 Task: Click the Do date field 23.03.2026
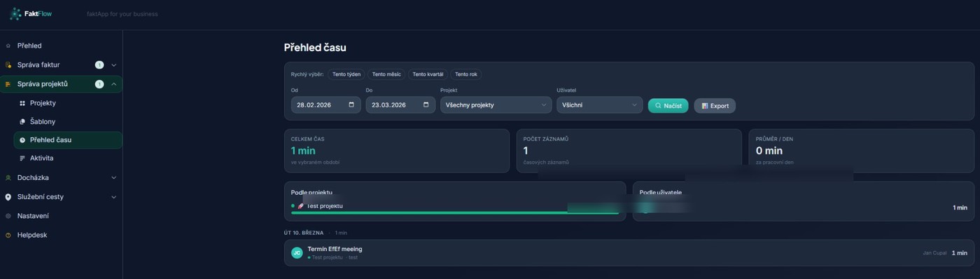point(400,105)
